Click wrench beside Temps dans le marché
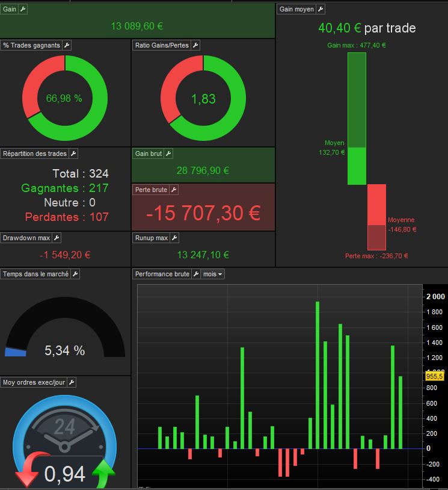448x490 pixels. [x=75, y=274]
